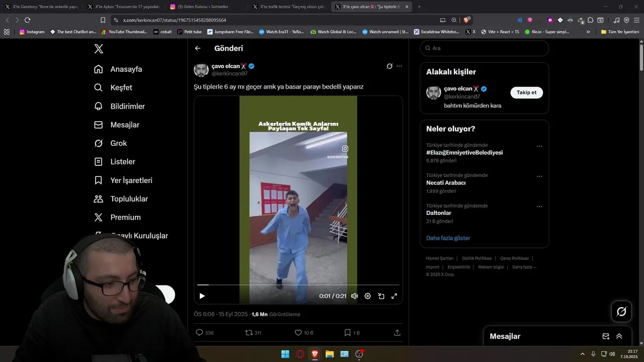Open Bildirimler notifications in sidebar
This screenshot has height=362, width=644.
coord(120,106)
